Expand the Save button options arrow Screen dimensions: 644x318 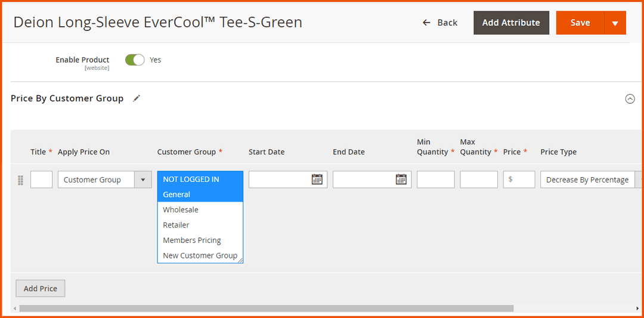point(615,23)
